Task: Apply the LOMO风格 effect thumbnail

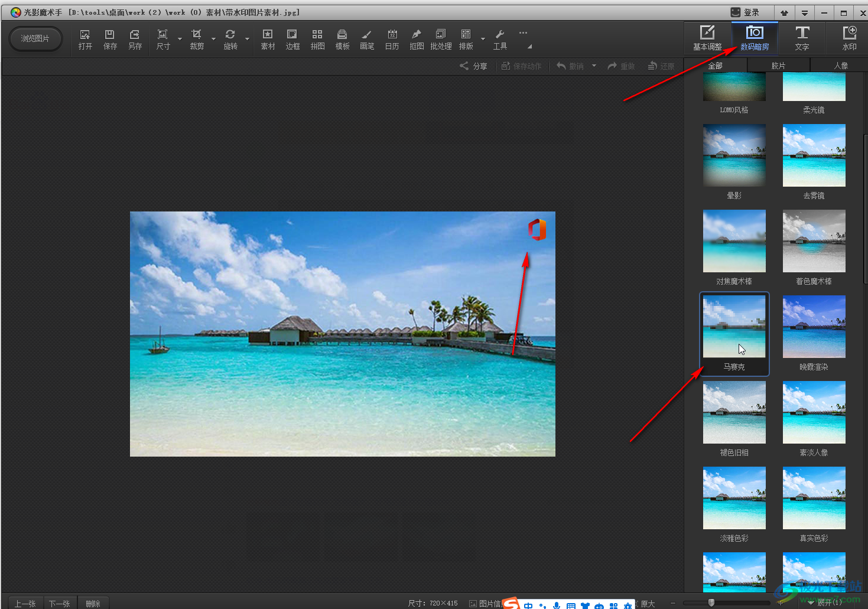Action: pyautogui.click(x=734, y=87)
